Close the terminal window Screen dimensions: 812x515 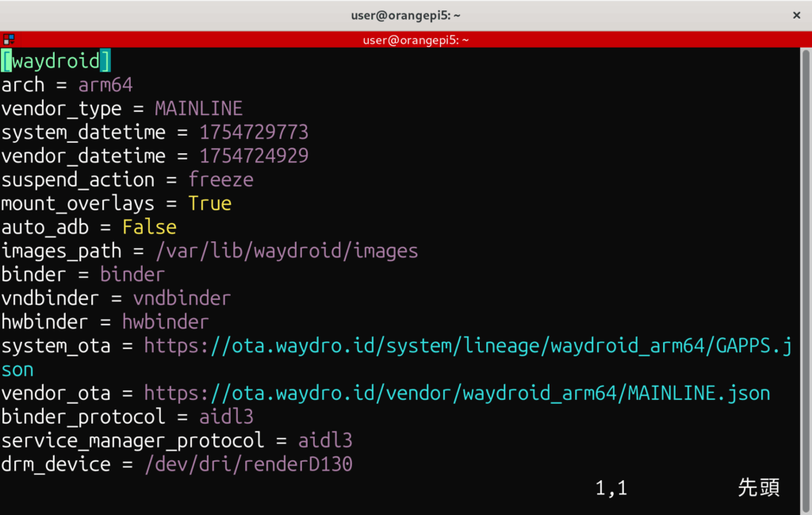pyautogui.click(x=796, y=15)
